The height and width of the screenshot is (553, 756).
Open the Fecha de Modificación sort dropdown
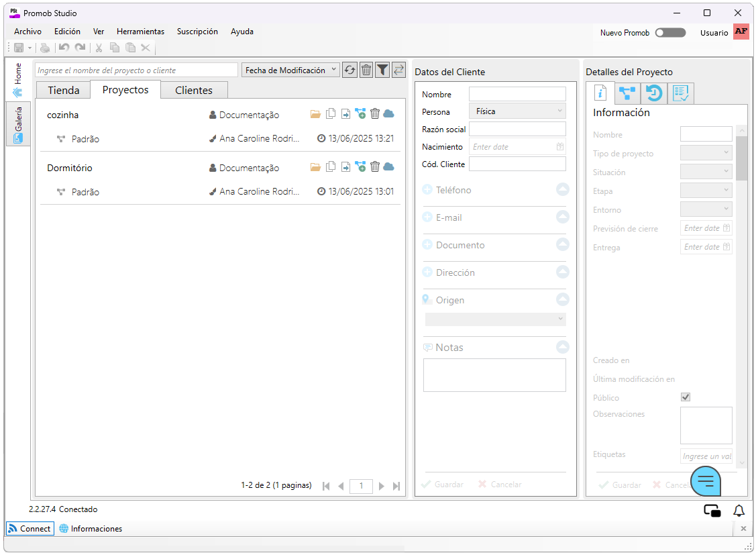[x=290, y=70]
